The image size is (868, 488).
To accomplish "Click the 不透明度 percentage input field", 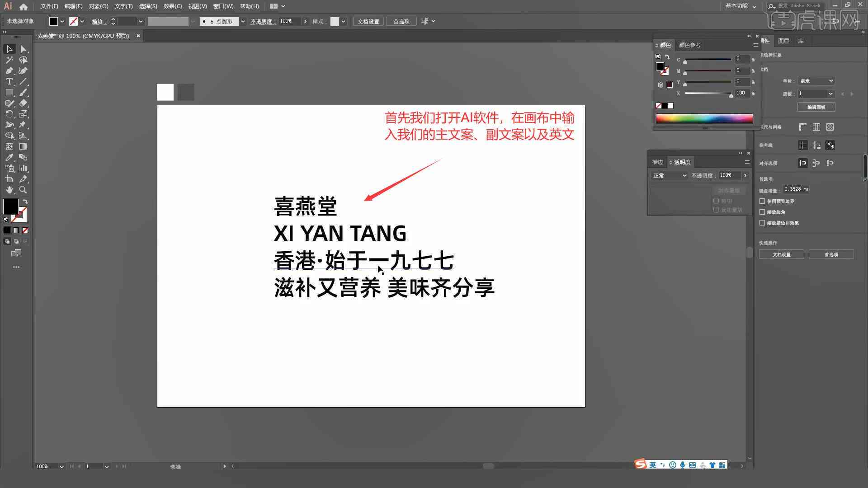I will [728, 174].
